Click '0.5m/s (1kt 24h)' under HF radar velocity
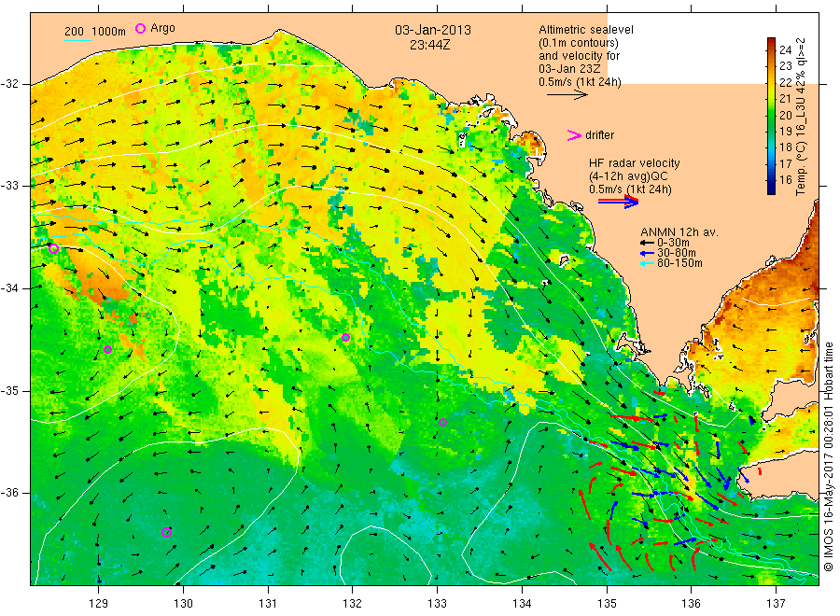 (630, 189)
